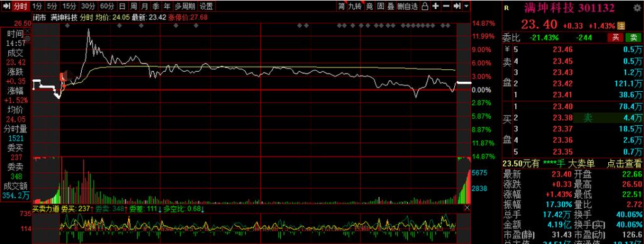Close the 买卖力道 indicator panel
This screenshot has height=244, width=644.
[x=467, y=208]
